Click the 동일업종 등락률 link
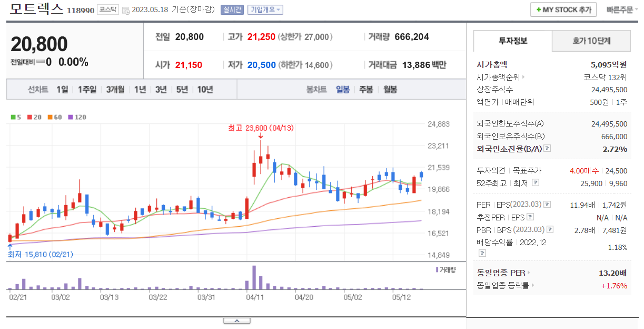 503,286
